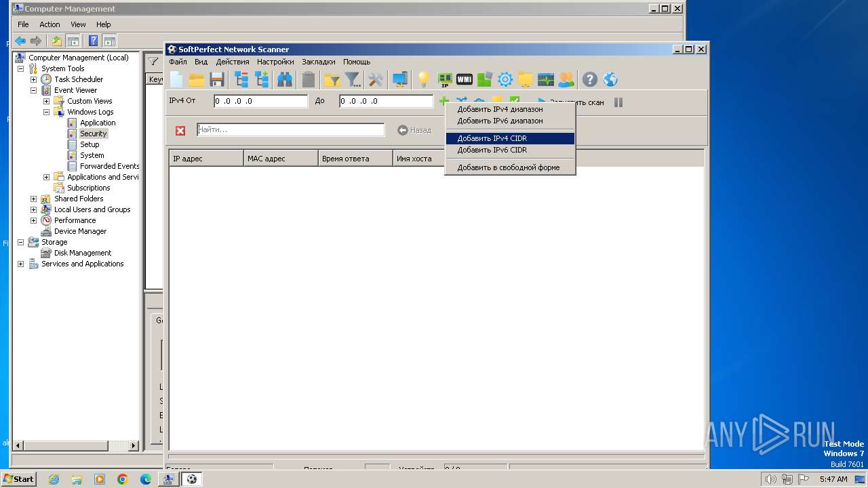Click the Найти search field

click(290, 129)
